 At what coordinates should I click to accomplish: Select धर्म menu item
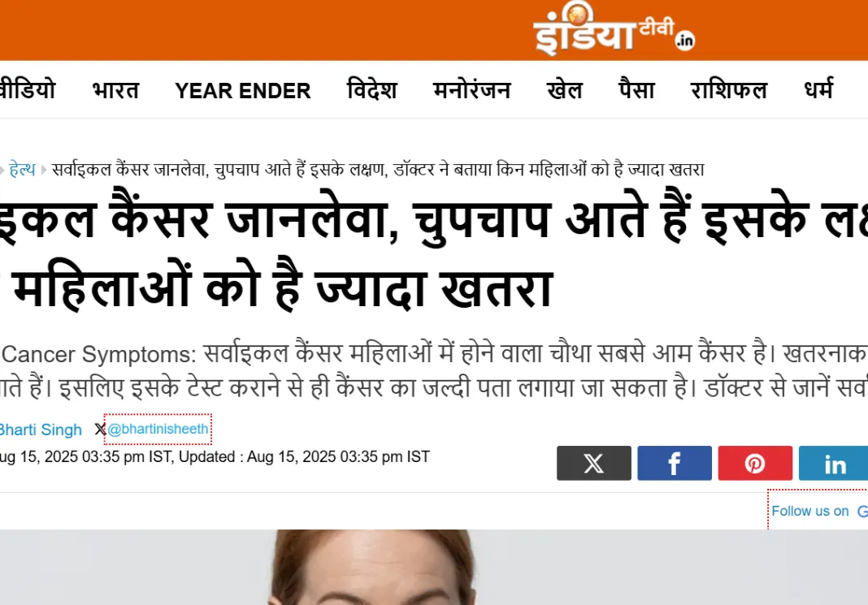pos(818,89)
